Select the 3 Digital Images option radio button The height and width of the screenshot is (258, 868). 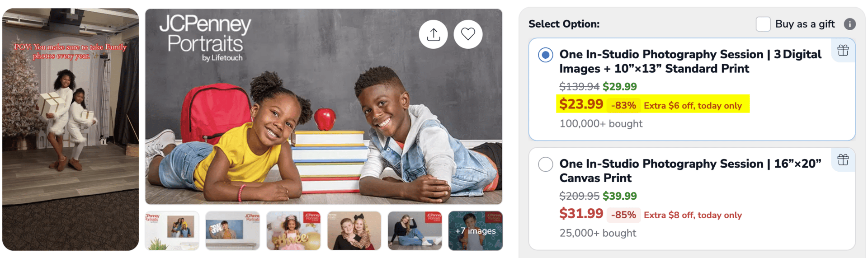click(546, 55)
